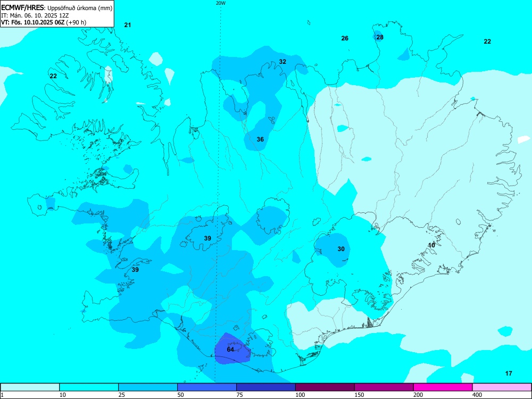Pick the light blue 25–50 mm legend swatch
The width and height of the screenshot is (532, 399).
point(148,387)
